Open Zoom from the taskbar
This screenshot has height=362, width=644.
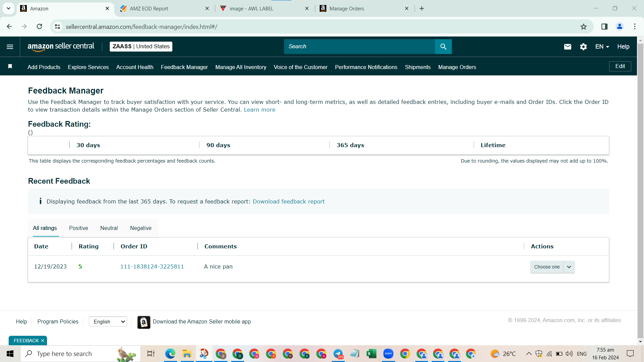tap(388, 354)
